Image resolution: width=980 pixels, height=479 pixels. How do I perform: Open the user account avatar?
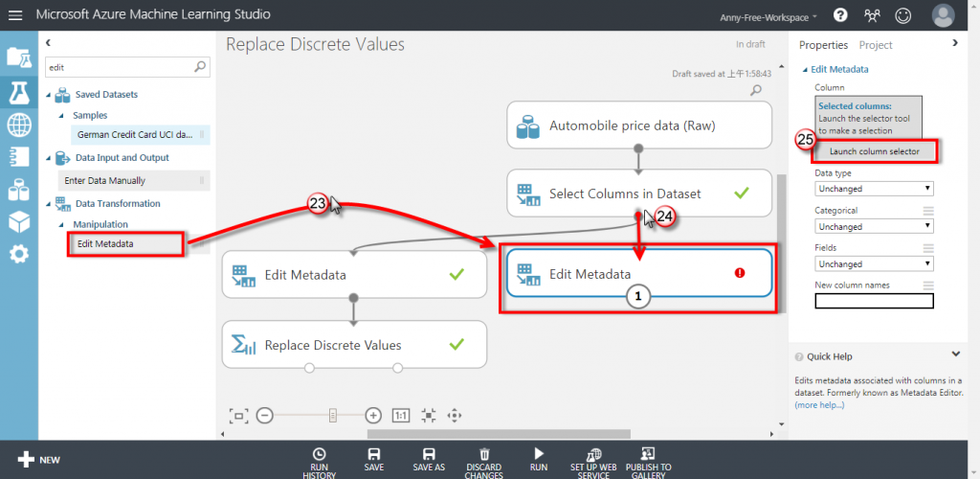coord(943,15)
